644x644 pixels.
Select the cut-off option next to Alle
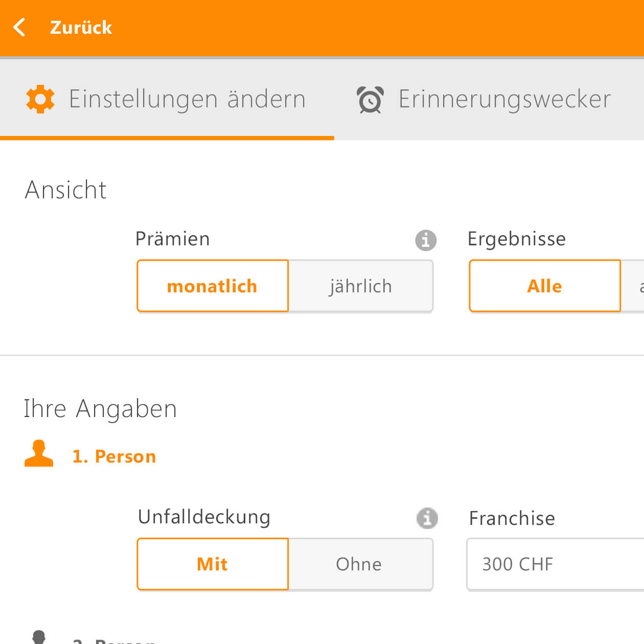[633, 286]
